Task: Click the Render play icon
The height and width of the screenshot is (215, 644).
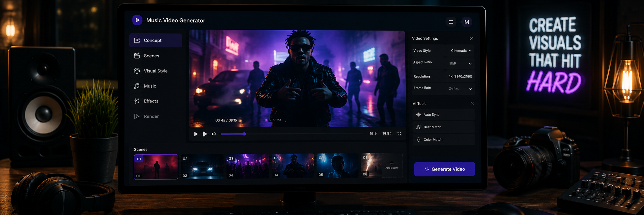Action: point(137,116)
